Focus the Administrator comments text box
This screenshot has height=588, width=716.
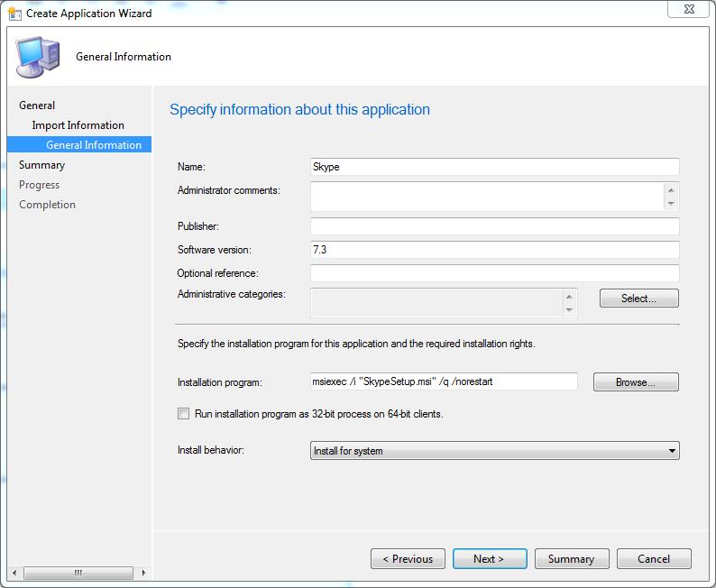coord(487,197)
